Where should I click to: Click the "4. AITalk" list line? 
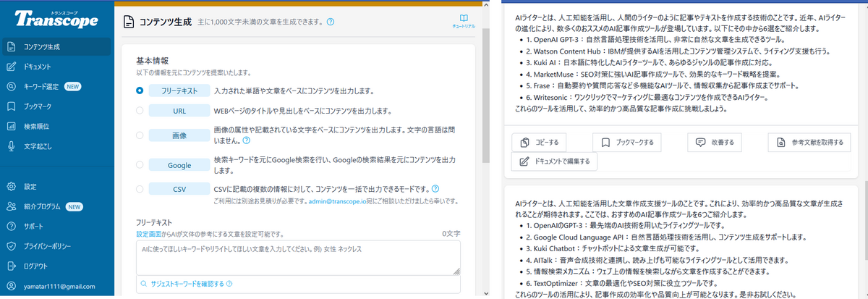click(x=659, y=260)
